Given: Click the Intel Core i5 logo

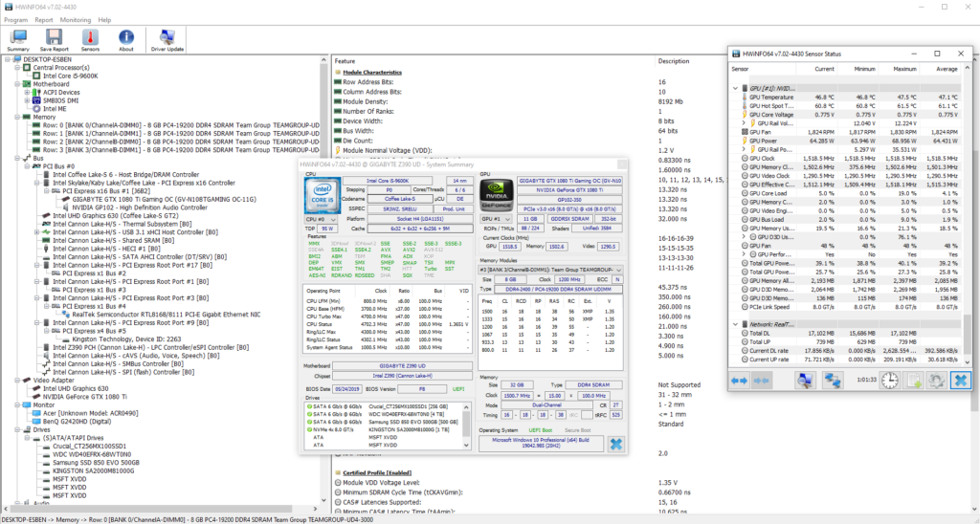Looking at the screenshot, I should (322, 195).
